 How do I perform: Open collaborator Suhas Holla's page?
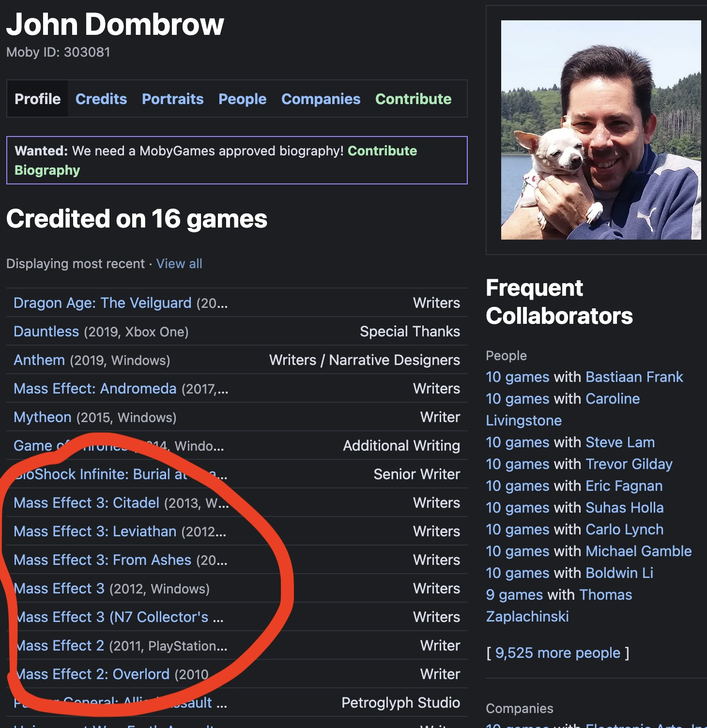click(x=625, y=508)
